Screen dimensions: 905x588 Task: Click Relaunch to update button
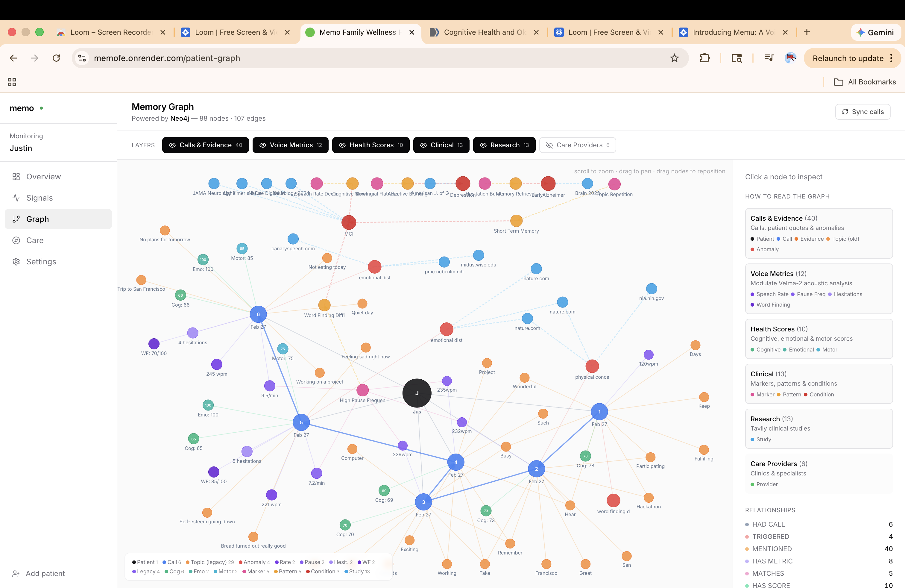[848, 58]
